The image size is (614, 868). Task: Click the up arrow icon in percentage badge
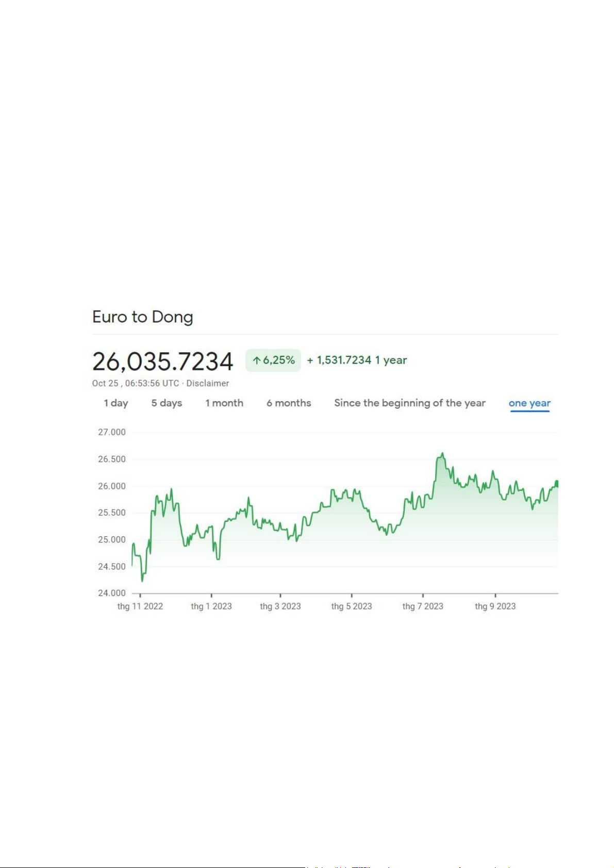pyautogui.click(x=256, y=361)
